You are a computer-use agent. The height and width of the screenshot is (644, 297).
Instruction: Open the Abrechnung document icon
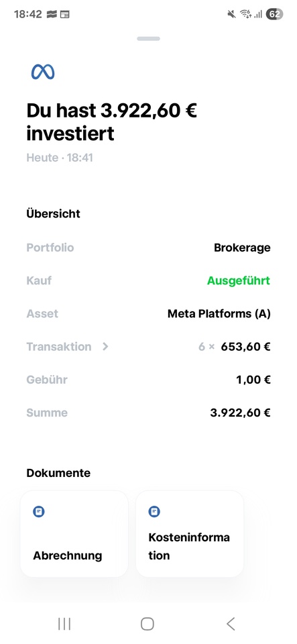click(x=39, y=511)
